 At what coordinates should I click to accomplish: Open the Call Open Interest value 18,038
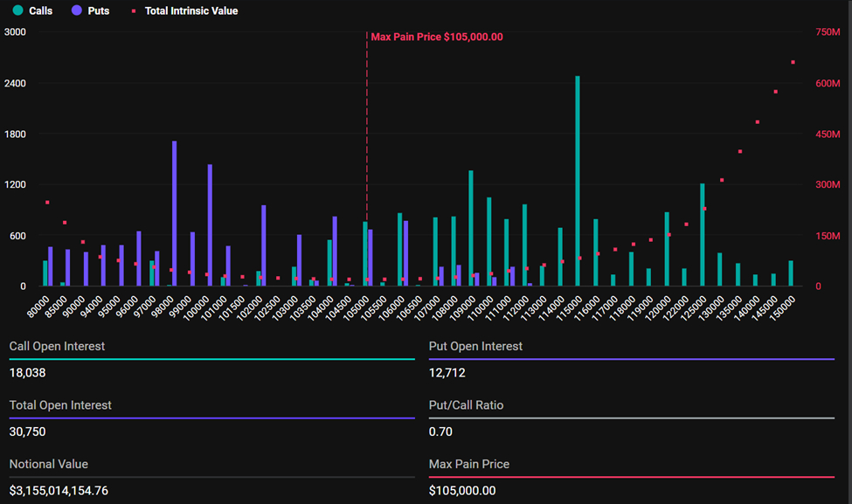[29, 371]
